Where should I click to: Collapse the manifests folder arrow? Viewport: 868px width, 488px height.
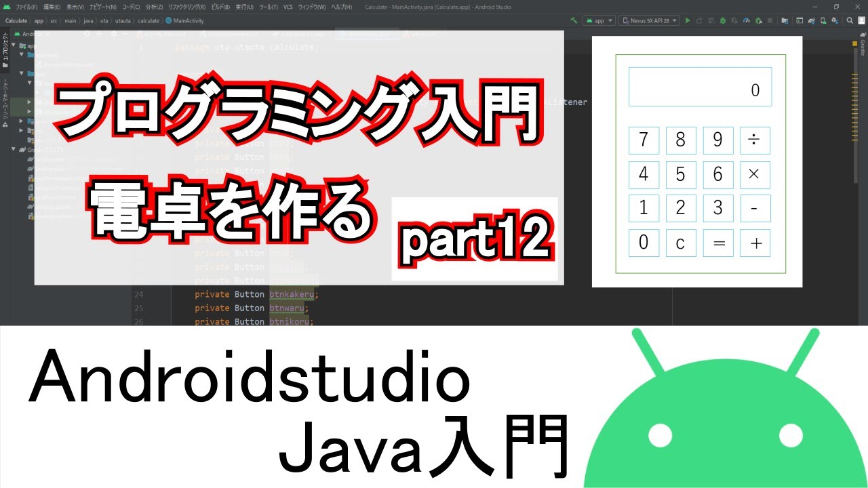pyautogui.click(x=21, y=54)
